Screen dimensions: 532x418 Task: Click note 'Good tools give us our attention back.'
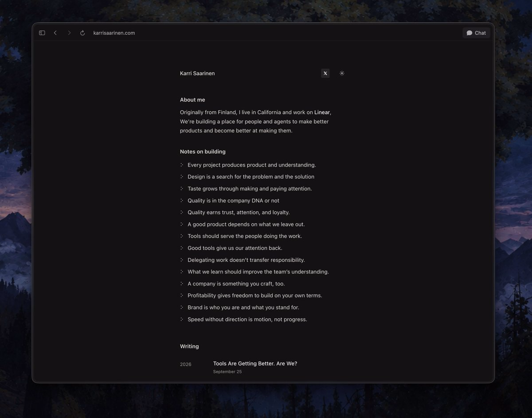click(x=235, y=248)
